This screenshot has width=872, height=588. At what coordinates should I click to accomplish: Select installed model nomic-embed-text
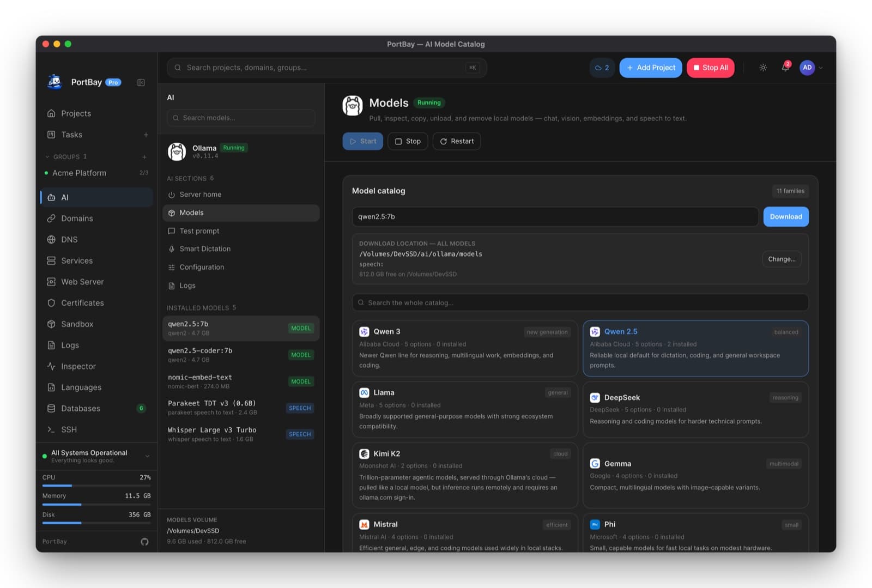(241, 381)
